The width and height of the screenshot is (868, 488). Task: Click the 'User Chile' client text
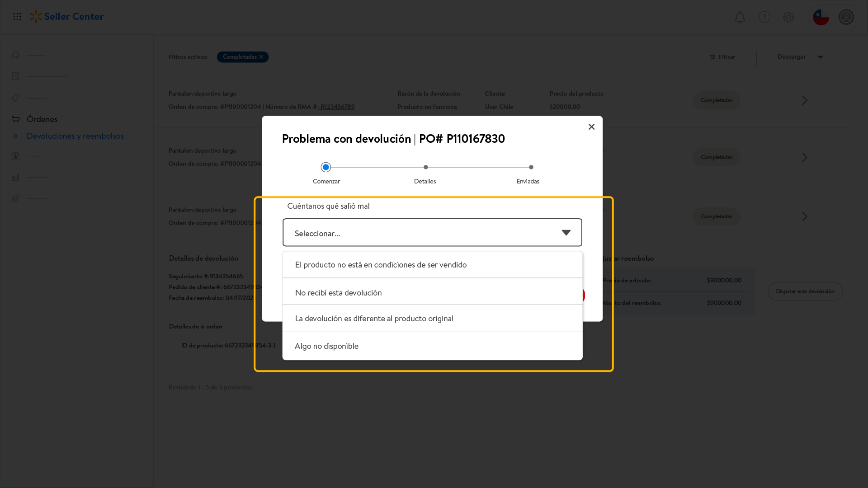[499, 107]
